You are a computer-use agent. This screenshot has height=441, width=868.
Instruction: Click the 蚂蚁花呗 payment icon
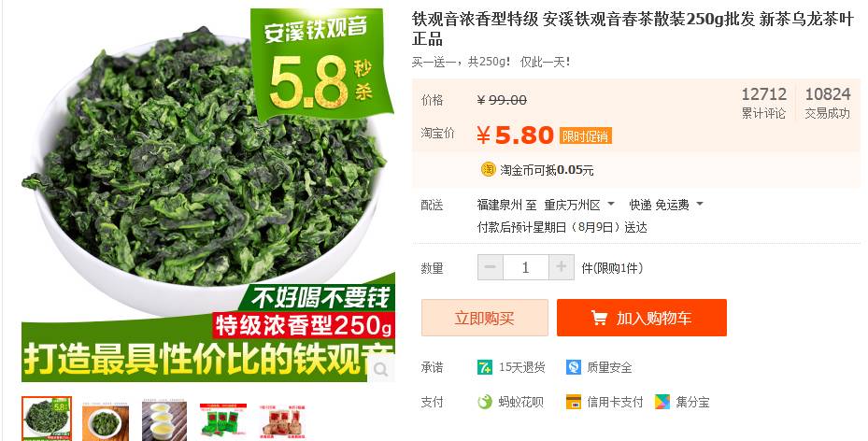tap(484, 403)
